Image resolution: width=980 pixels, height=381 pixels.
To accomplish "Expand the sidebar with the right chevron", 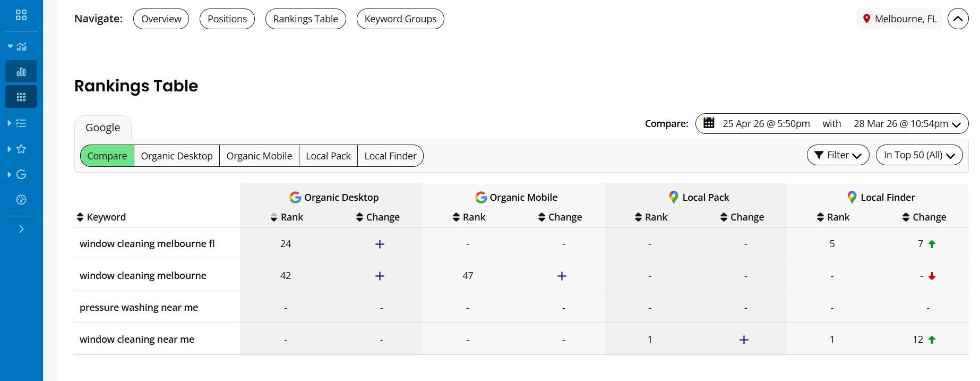I will tap(21, 229).
